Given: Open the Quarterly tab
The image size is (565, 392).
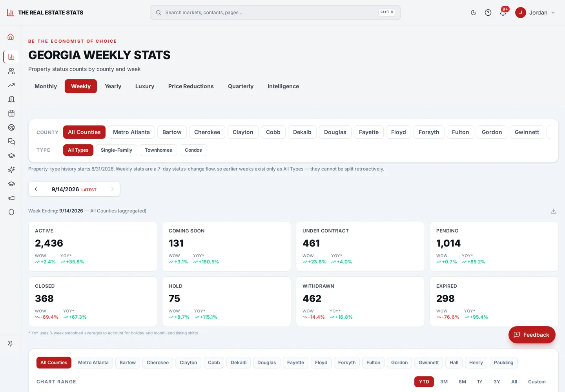Looking at the screenshot, I should point(241,86).
